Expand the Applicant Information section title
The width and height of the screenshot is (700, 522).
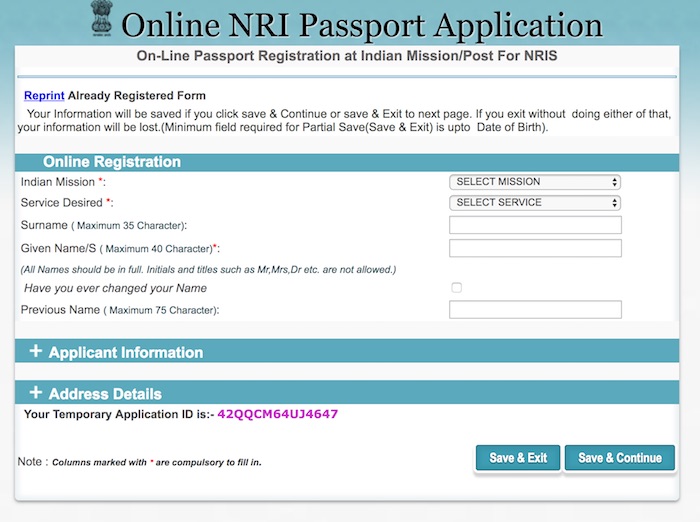125,353
